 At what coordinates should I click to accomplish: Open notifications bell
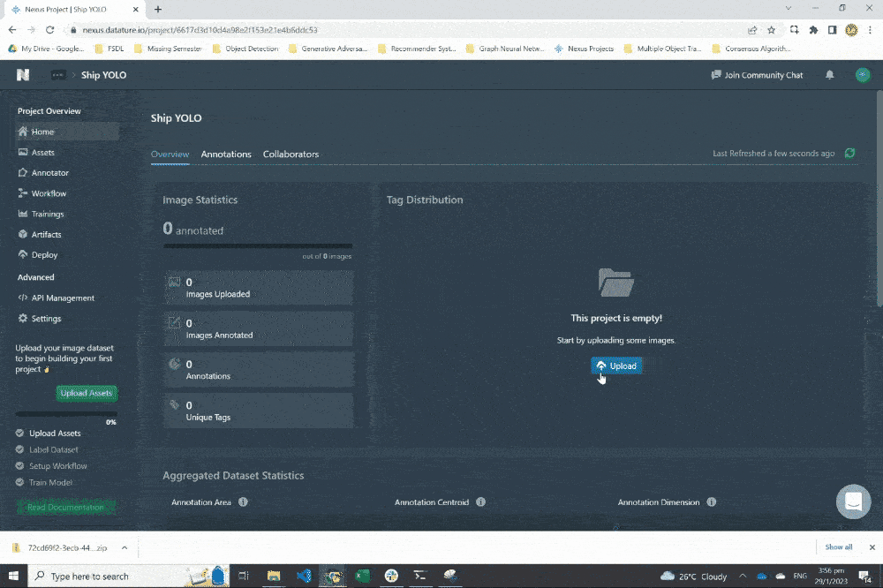pyautogui.click(x=829, y=75)
